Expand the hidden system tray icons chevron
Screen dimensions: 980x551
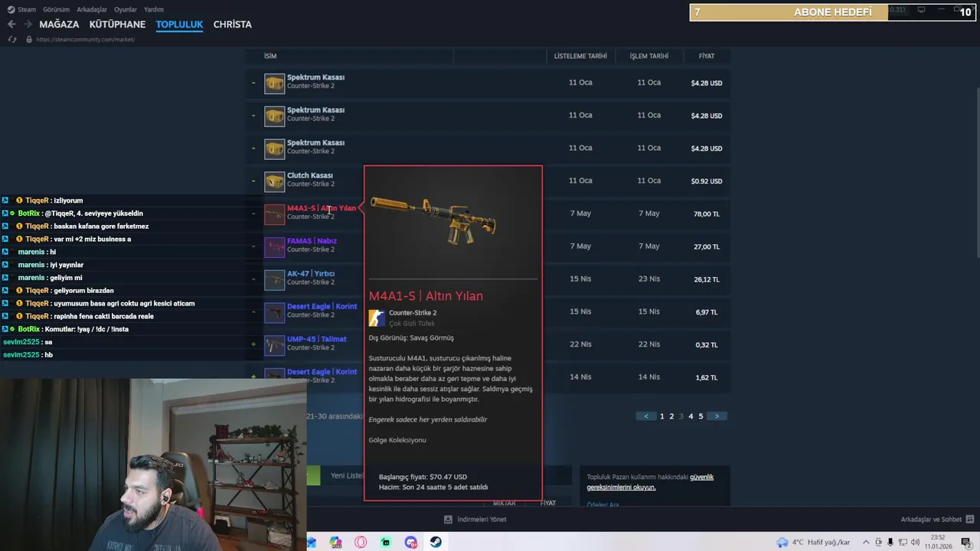[x=865, y=543]
